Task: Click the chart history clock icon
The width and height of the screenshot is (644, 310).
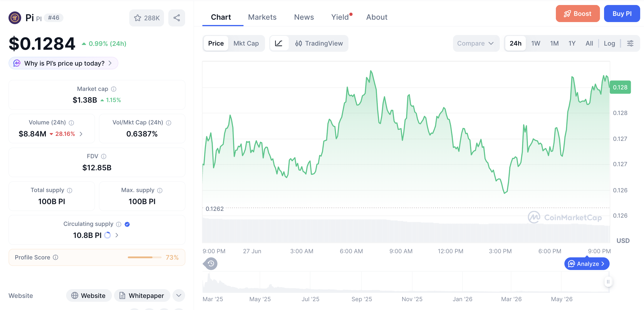Action: pos(210,264)
